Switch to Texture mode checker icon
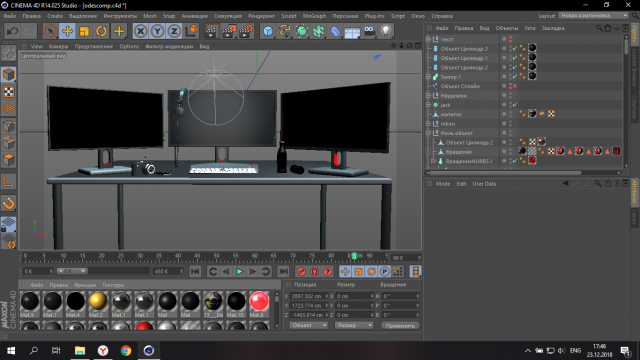The image size is (640, 360). [9, 92]
